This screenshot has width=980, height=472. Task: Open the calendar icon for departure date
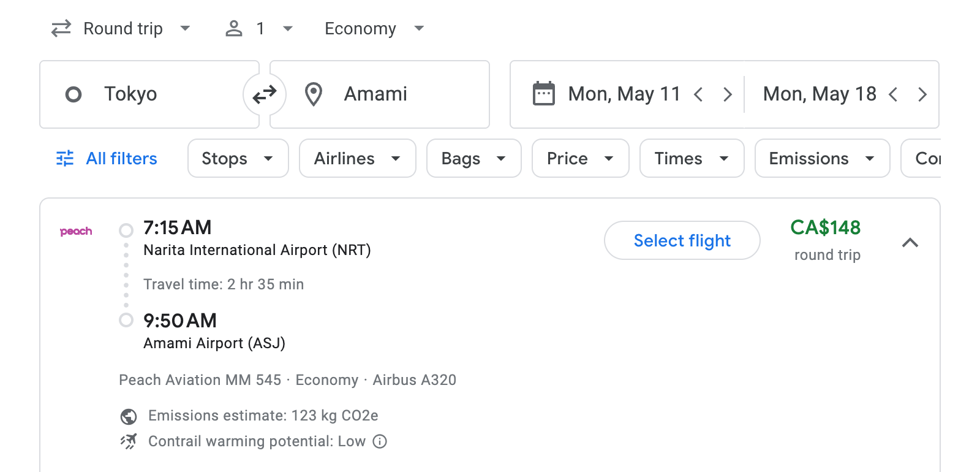(x=544, y=94)
